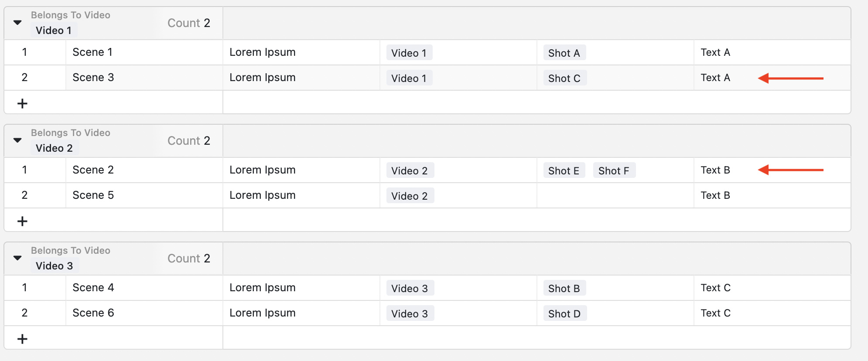The height and width of the screenshot is (361, 868).
Task: Open the Shot D linked record
Action: point(564,313)
